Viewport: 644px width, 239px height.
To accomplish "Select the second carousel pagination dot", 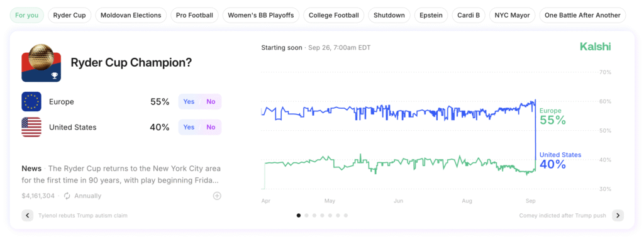I will coord(306,215).
